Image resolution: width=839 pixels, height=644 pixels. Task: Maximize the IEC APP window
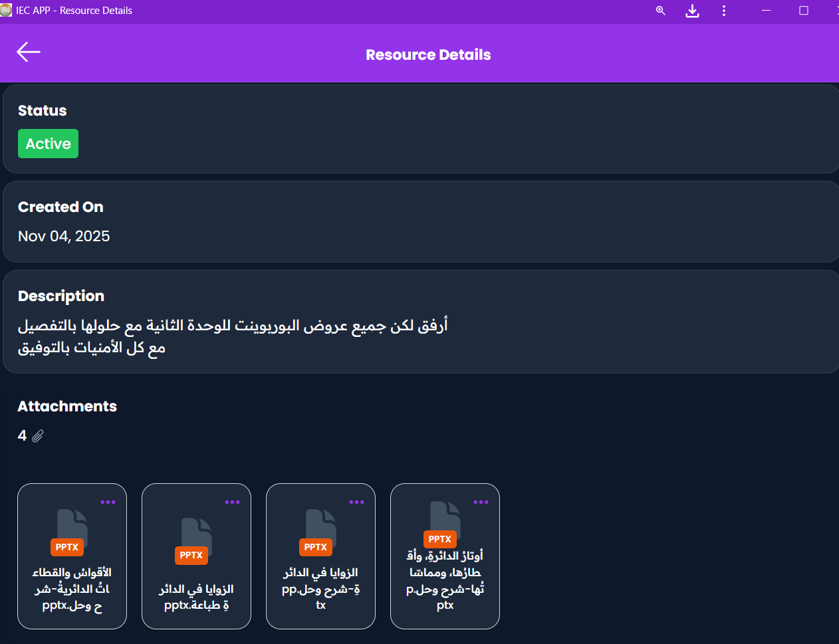pyautogui.click(x=803, y=11)
